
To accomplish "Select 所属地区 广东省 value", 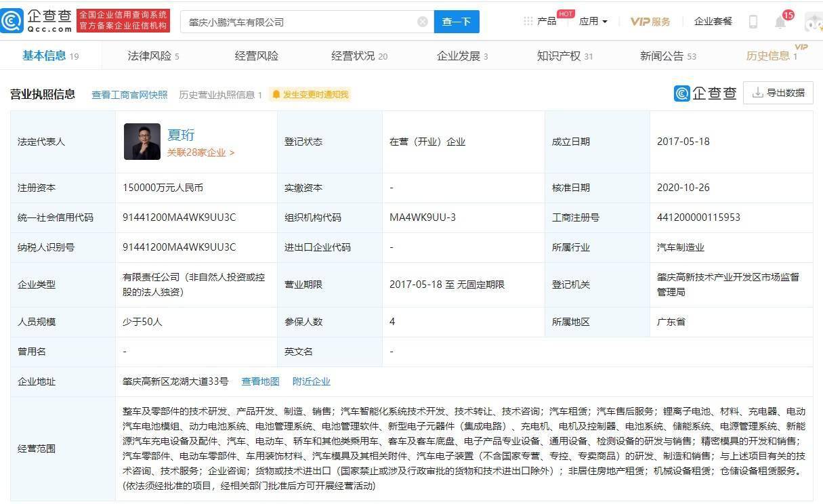I will click(671, 322).
